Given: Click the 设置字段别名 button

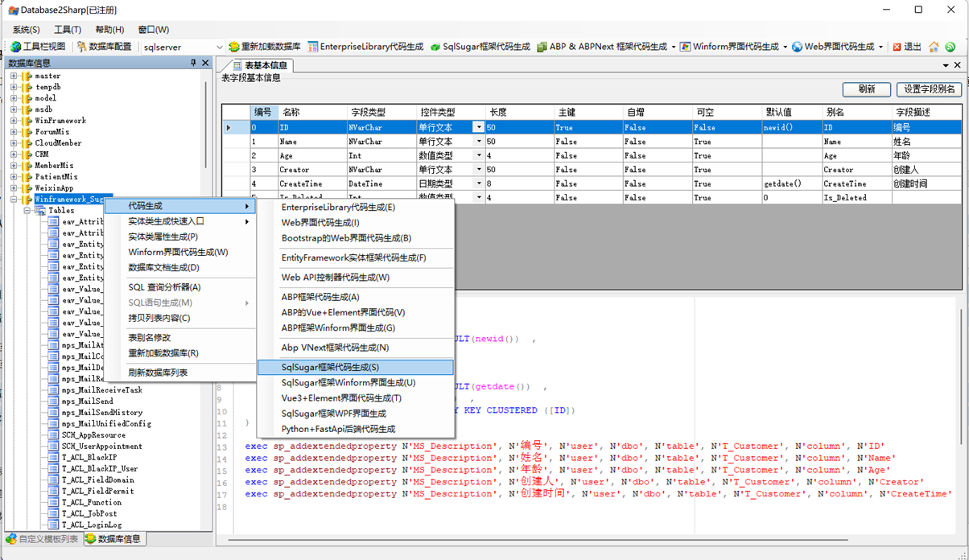Looking at the screenshot, I should [929, 89].
